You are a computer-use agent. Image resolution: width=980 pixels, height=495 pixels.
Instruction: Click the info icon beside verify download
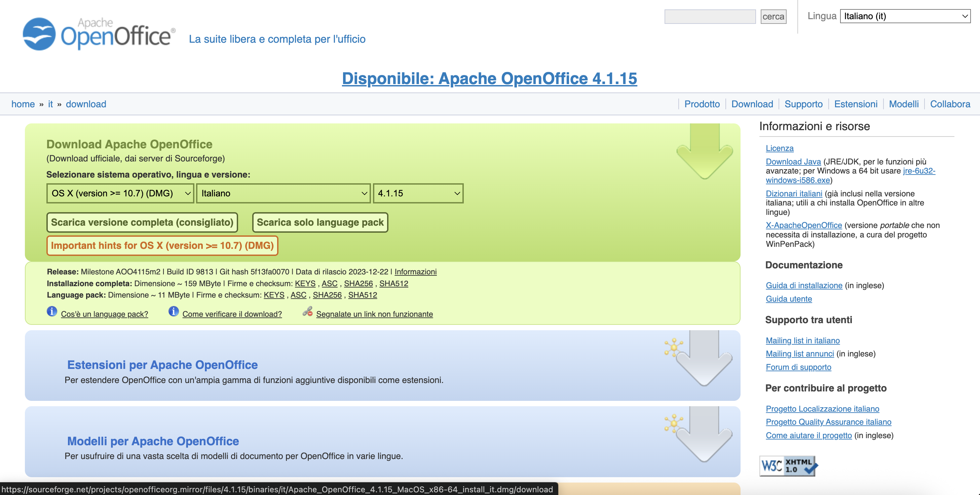174,311
